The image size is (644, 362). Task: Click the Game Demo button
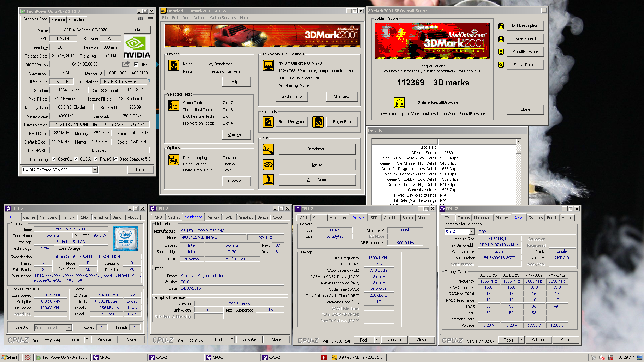point(317,180)
